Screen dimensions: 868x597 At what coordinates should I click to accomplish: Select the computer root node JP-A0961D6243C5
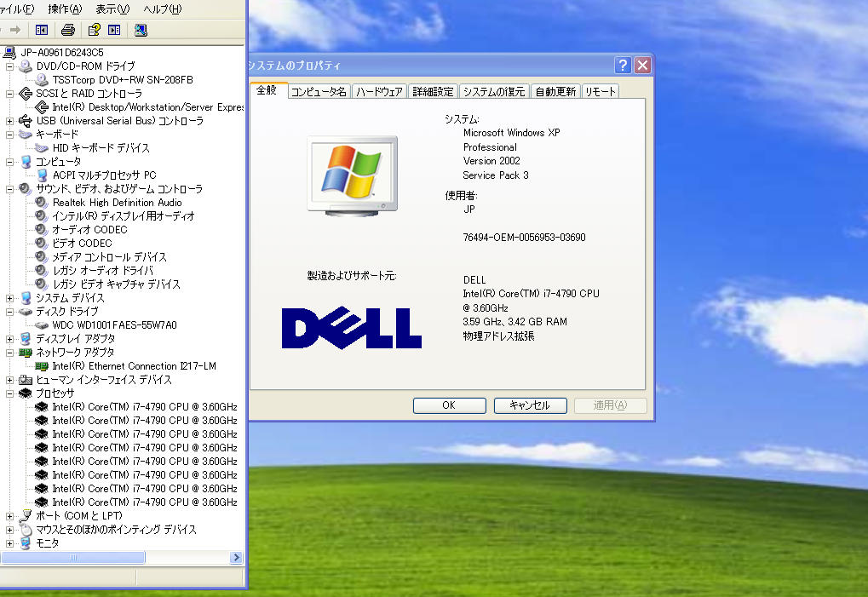point(62,53)
